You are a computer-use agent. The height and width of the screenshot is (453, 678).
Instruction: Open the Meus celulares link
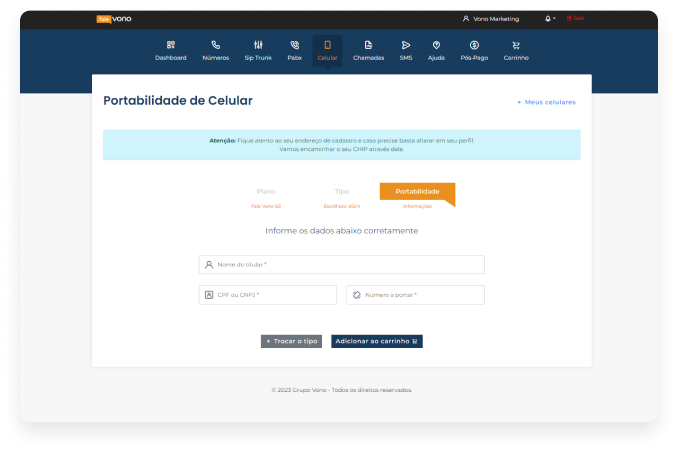pyautogui.click(x=546, y=102)
